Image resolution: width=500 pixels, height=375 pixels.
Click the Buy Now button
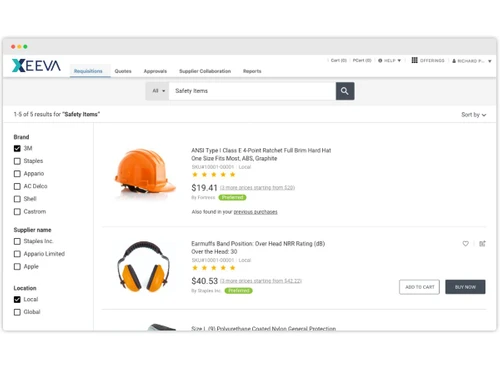(465, 287)
